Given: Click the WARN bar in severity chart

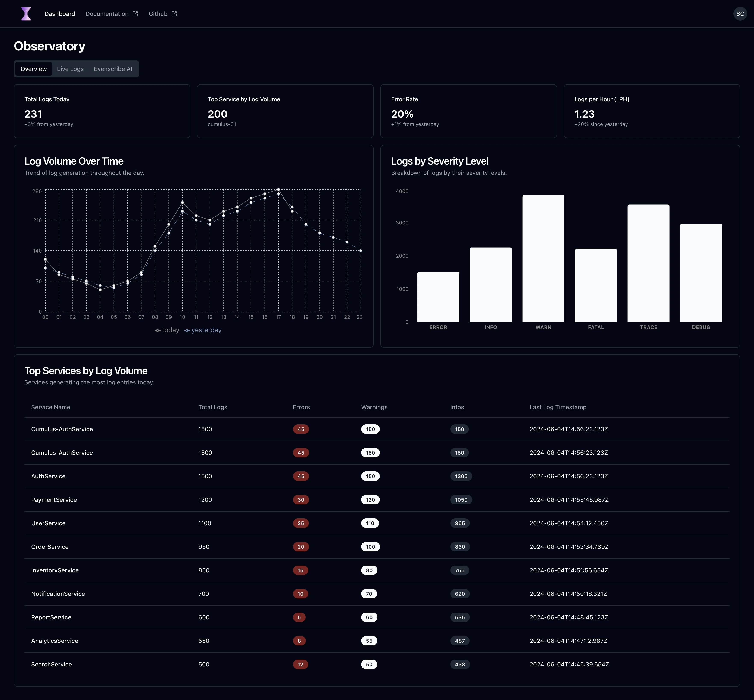Looking at the screenshot, I should (543, 258).
